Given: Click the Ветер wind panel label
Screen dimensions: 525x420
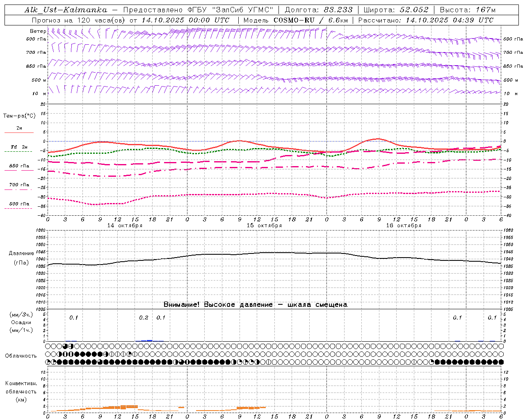Looking at the screenshot, I should 38,31.
